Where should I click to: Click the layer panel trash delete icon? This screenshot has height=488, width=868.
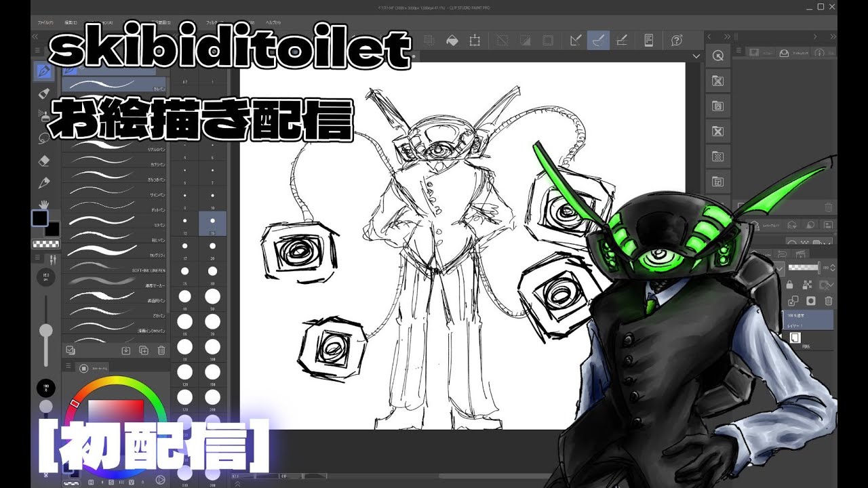(x=828, y=300)
